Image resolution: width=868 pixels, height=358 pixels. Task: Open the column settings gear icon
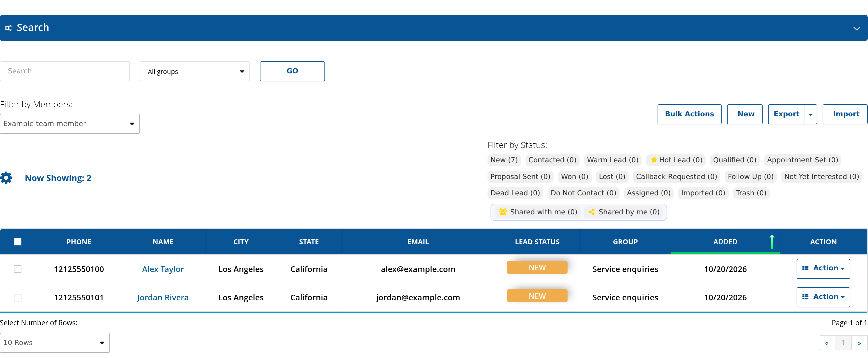point(6,178)
